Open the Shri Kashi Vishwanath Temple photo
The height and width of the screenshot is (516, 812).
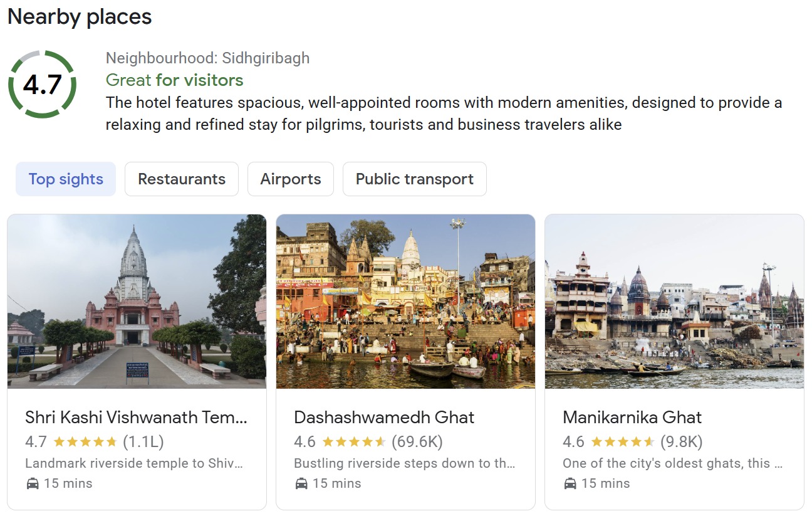click(x=137, y=302)
